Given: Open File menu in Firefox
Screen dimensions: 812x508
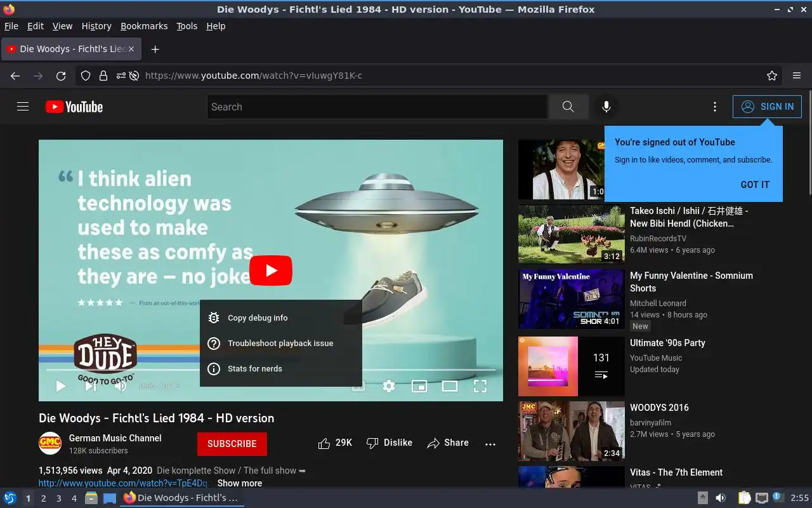Looking at the screenshot, I should [11, 26].
